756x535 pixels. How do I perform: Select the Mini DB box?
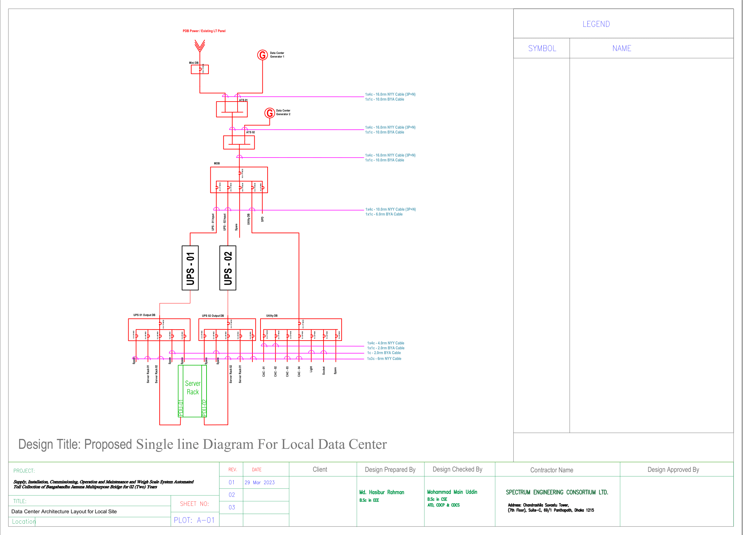[200, 69]
